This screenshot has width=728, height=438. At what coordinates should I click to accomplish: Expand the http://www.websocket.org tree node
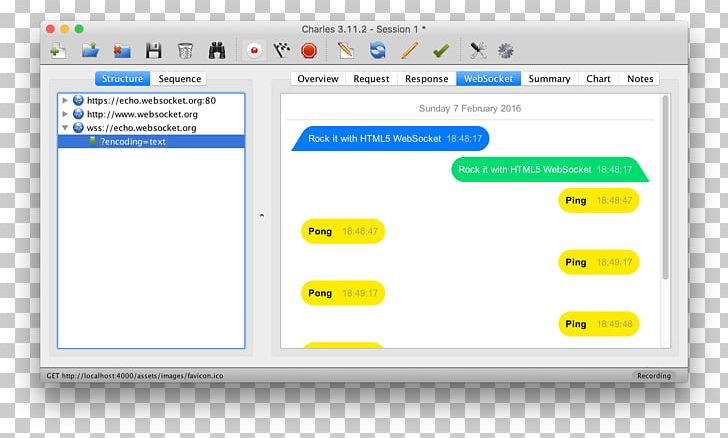point(65,114)
